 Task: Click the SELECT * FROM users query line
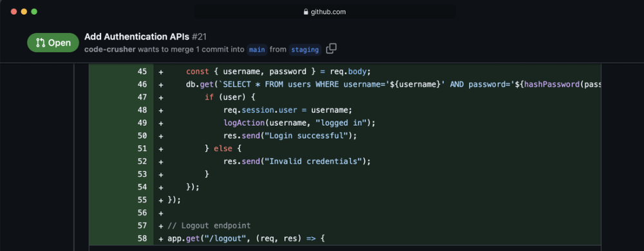pos(393,85)
